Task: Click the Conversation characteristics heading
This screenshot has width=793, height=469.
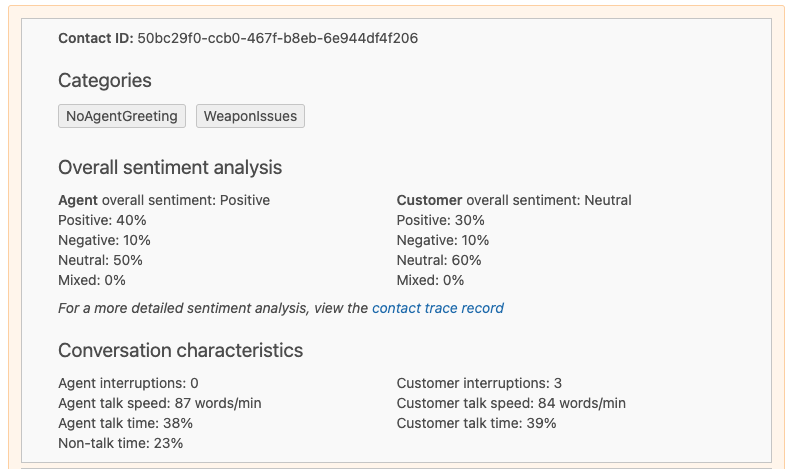Action: (x=180, y=351)
